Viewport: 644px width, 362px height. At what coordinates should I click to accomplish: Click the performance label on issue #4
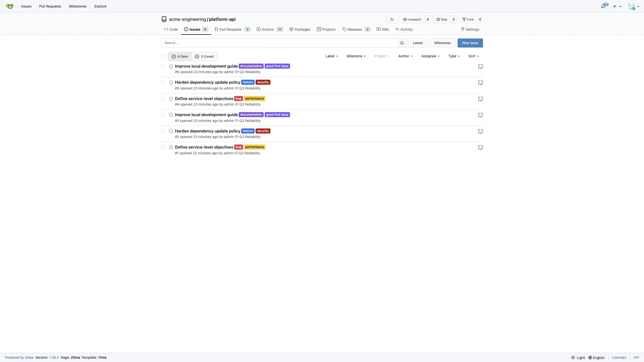[x=255, y=99]
